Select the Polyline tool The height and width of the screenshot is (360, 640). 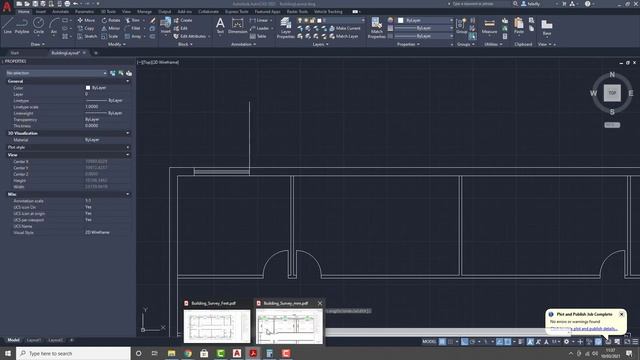(22, 26)
